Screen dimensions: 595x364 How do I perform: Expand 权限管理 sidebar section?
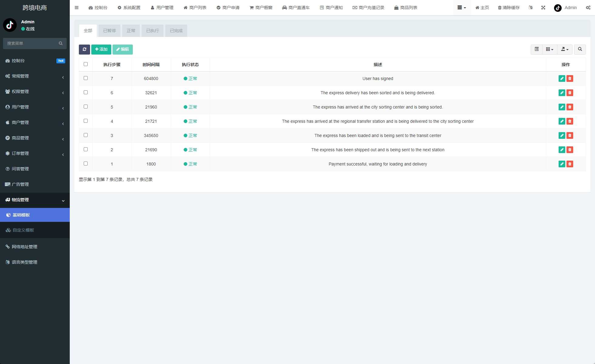click(35, 91)
